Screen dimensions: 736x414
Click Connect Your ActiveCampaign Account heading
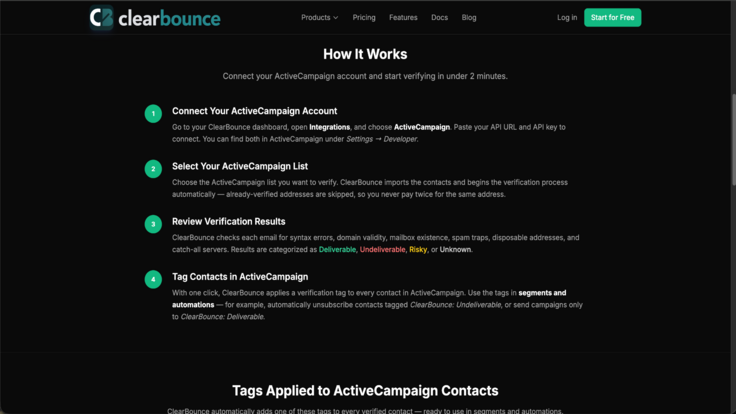click(x=254, y=111)
